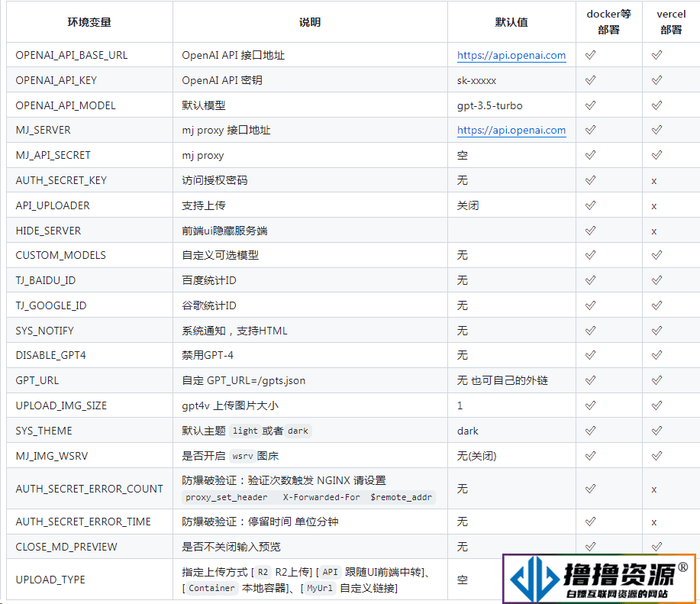Select the gpt-3.5-turbo default value
This screenshot has width=700, height=604.
pyautogui.click(x=490, y=106)
